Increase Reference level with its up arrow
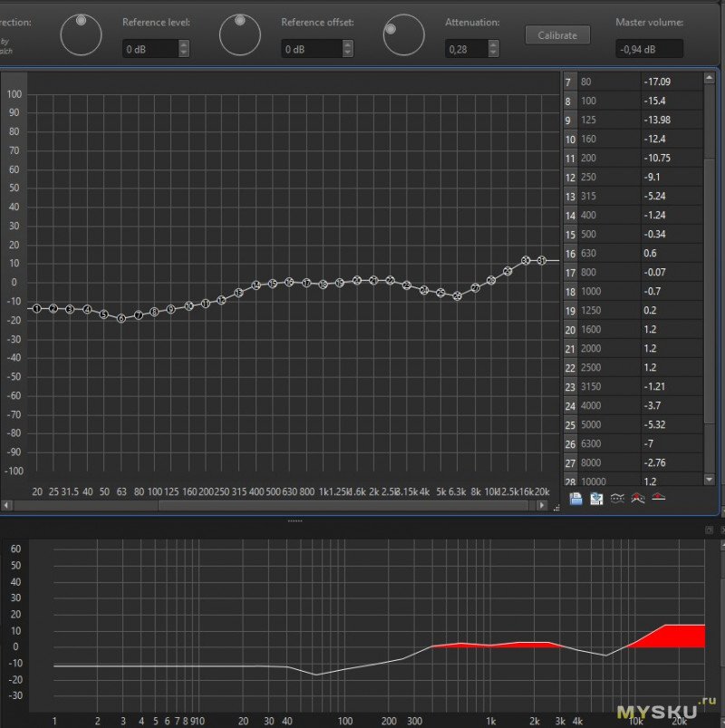This screenshot has width=725, height=728. pyautogui.click(x=184, y=44)
